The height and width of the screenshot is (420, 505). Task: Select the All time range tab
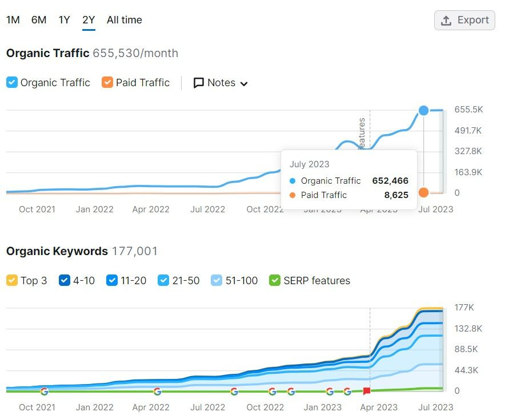(125, 20)
